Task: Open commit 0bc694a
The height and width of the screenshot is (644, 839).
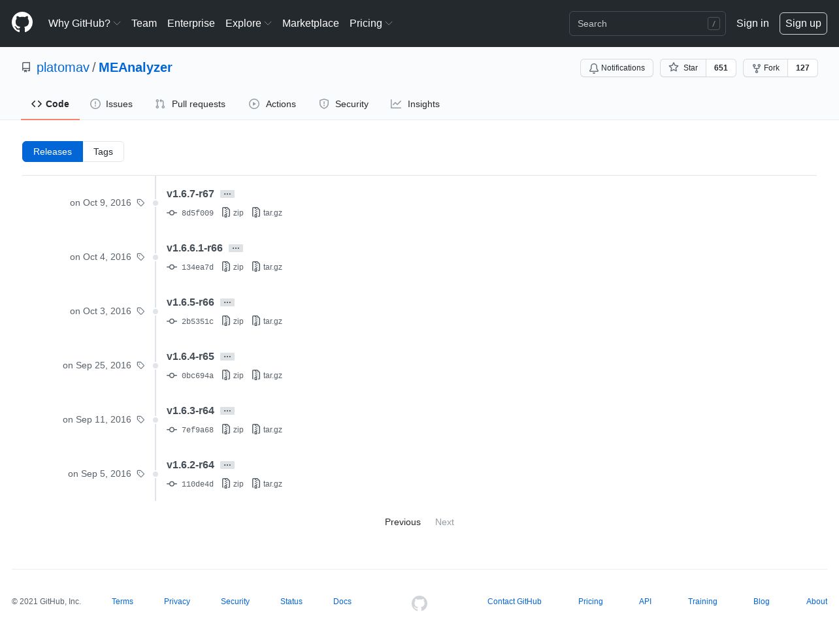Action: (190, 376)
